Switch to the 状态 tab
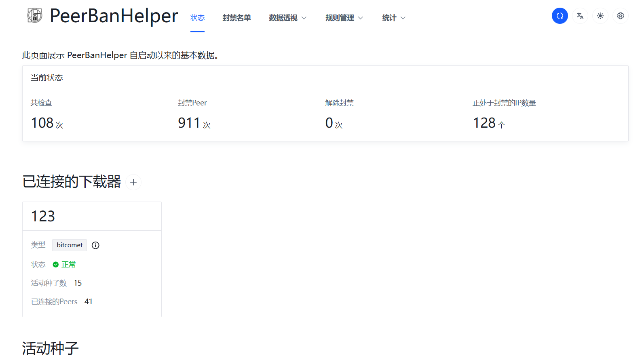 [x=197, y=18]
